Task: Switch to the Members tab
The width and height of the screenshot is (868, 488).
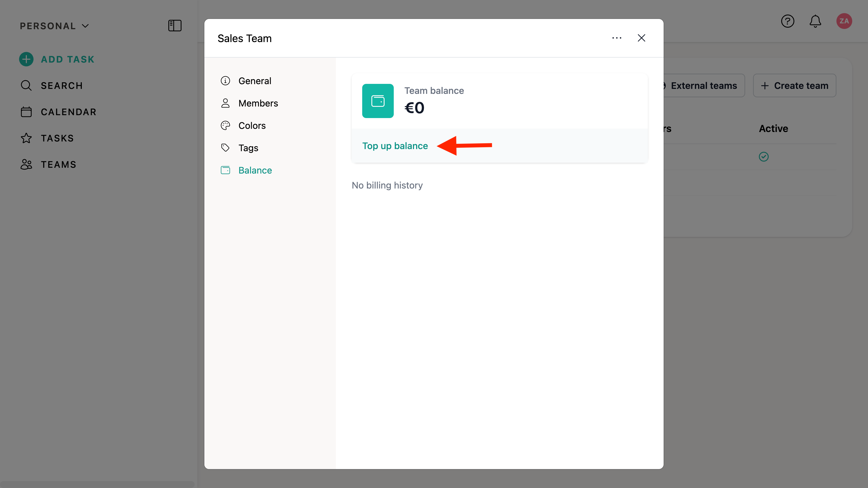Action: pos(258,103)
